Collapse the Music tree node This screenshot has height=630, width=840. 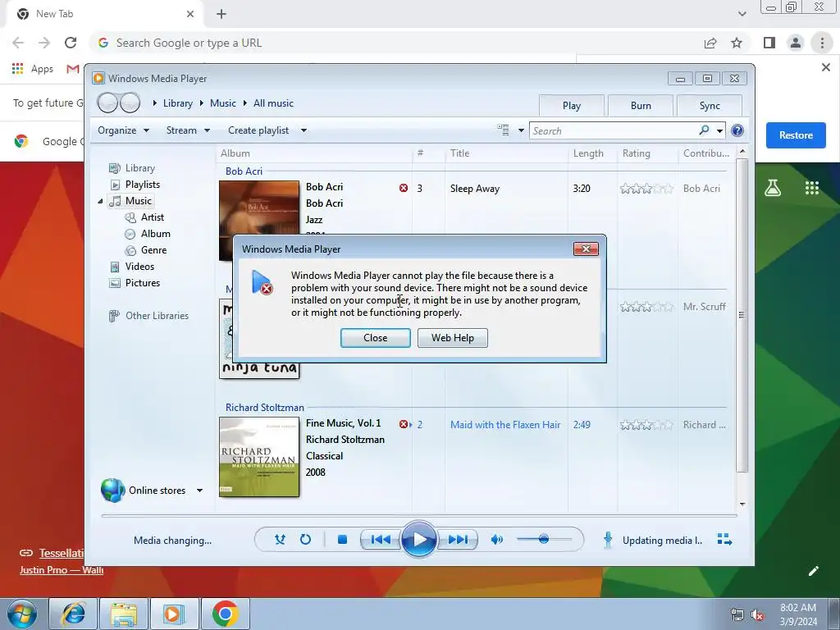click(x=100, y=201)
